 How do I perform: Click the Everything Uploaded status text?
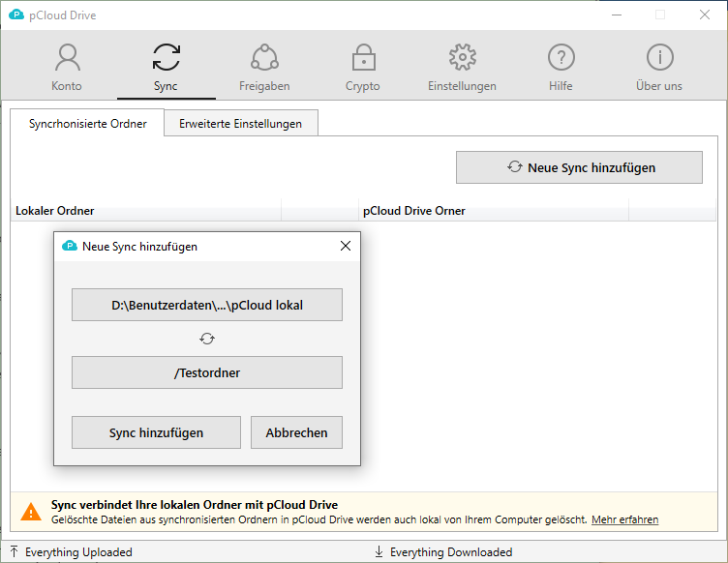pos(78,551)
